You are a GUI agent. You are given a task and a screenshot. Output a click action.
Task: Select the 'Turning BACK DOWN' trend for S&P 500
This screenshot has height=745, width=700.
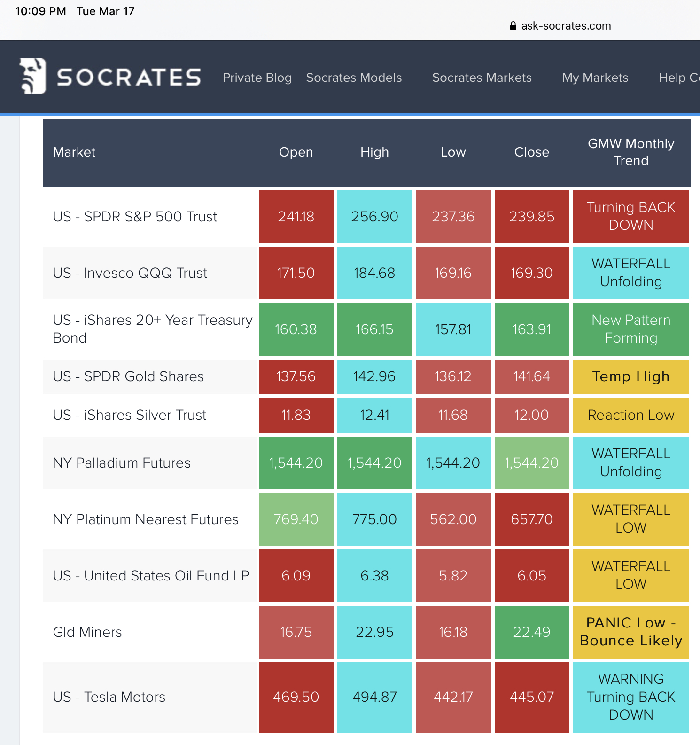point(631,217)
